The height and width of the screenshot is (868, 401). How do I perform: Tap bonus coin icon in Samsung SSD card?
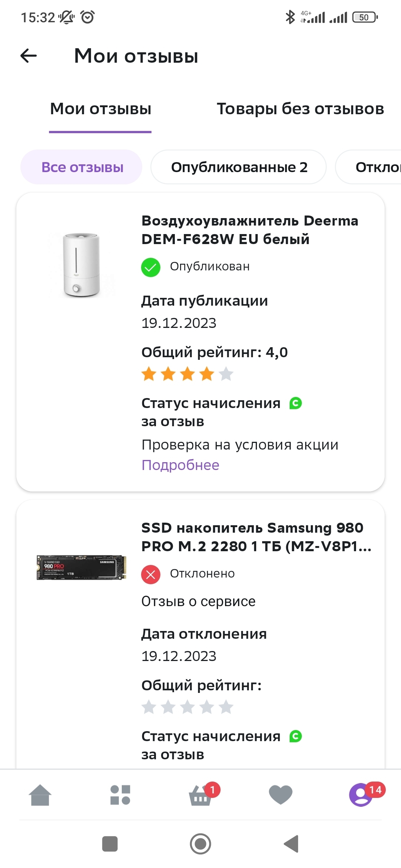click(x=296, y=736)
